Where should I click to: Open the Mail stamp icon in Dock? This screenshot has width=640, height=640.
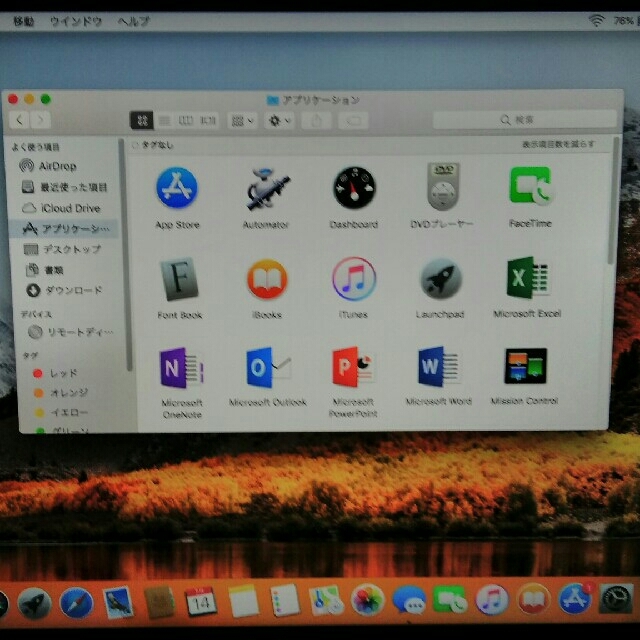click(118, 602)
